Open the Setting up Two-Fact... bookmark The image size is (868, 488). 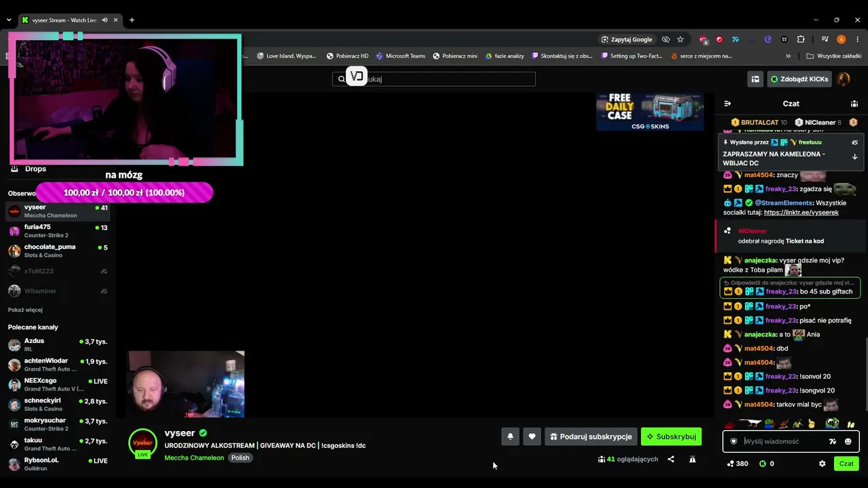[x=631, y=56]
